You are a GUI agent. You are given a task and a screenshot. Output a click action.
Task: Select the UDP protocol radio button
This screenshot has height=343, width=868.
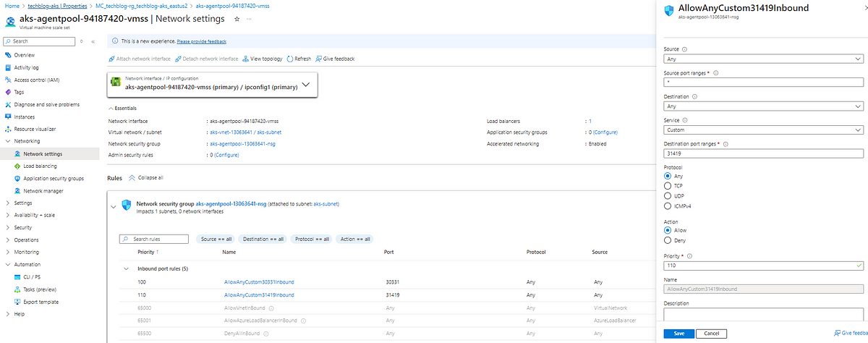tap(667, 195)
